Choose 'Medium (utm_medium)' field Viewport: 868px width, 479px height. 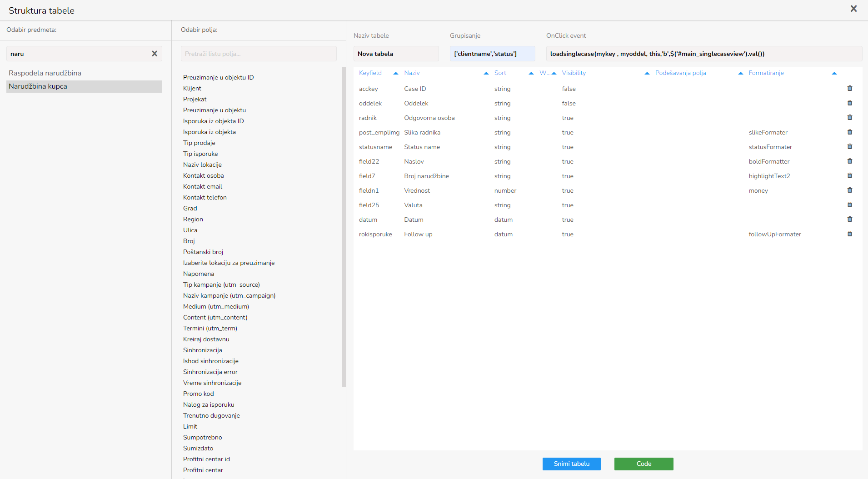tap(216, 307)
